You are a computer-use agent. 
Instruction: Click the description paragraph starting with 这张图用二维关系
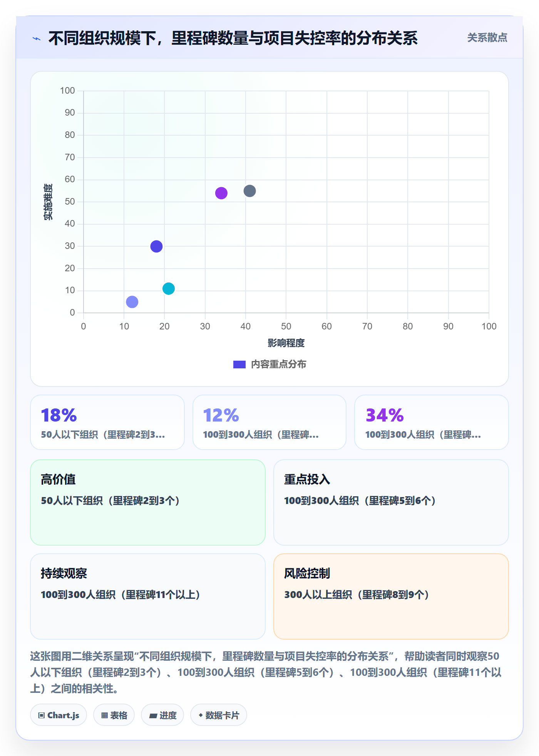266,672
